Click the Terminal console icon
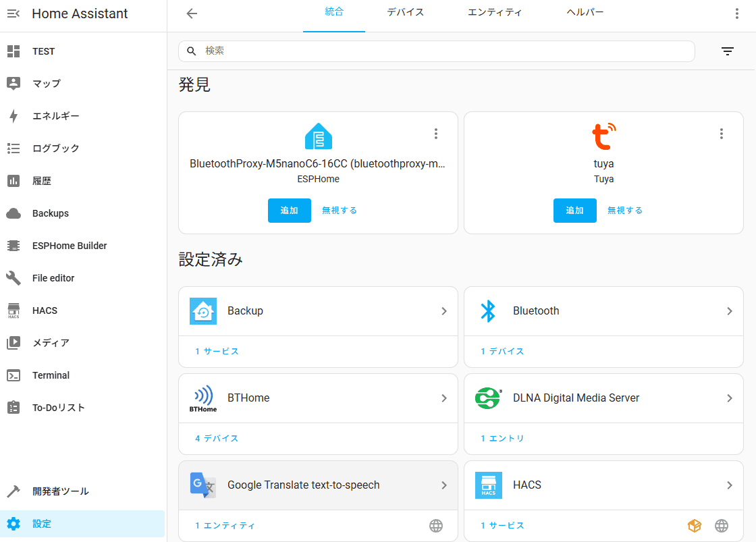 coord(13,375)
